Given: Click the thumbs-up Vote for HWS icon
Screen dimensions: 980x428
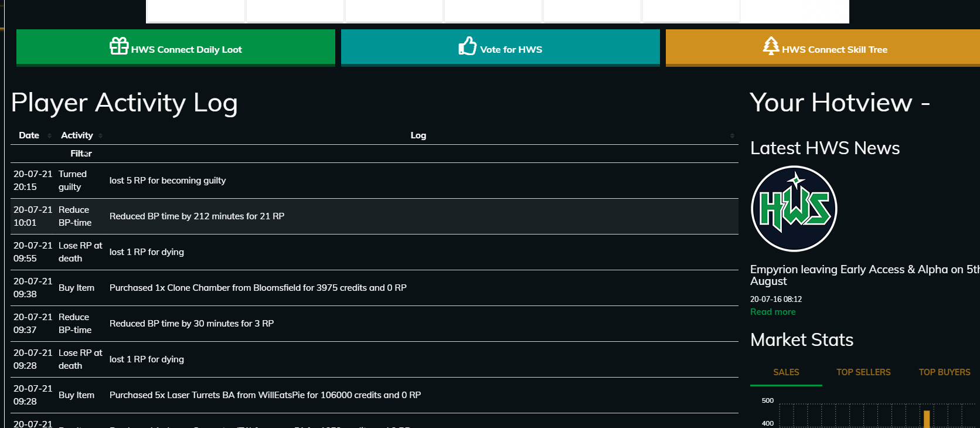Looking at the screenshot, I should tap(467, 46).
